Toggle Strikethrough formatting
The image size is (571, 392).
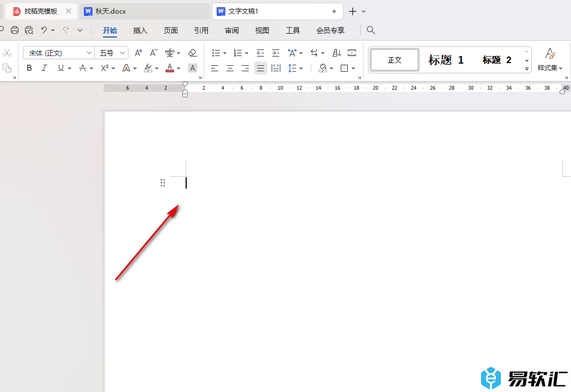tap(83, 68)
